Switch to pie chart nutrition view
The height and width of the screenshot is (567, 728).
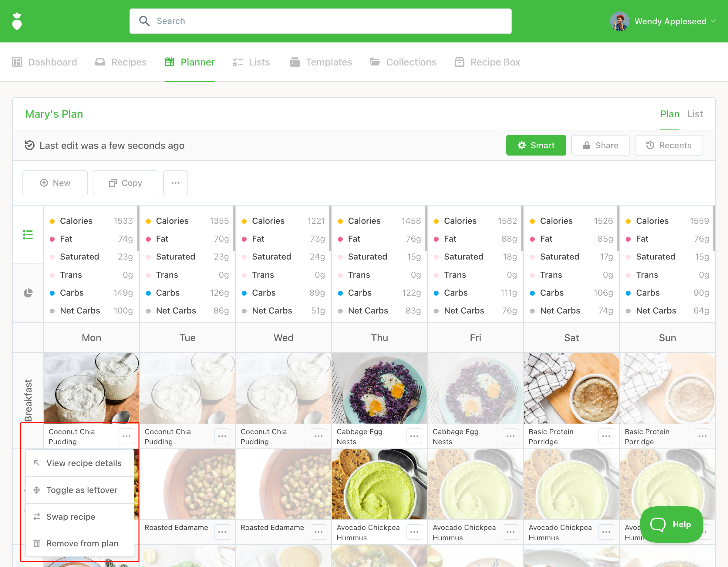tap(28, 293)
